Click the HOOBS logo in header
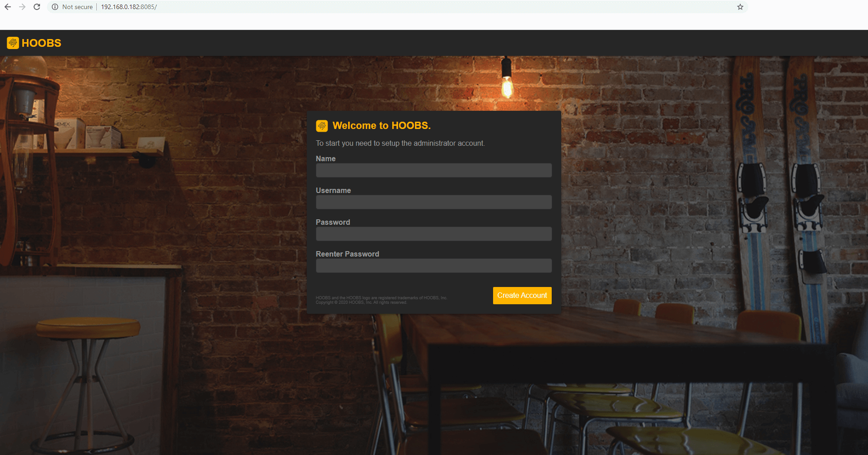Screen dimensions: 868x455 click(x=13, y=43)
